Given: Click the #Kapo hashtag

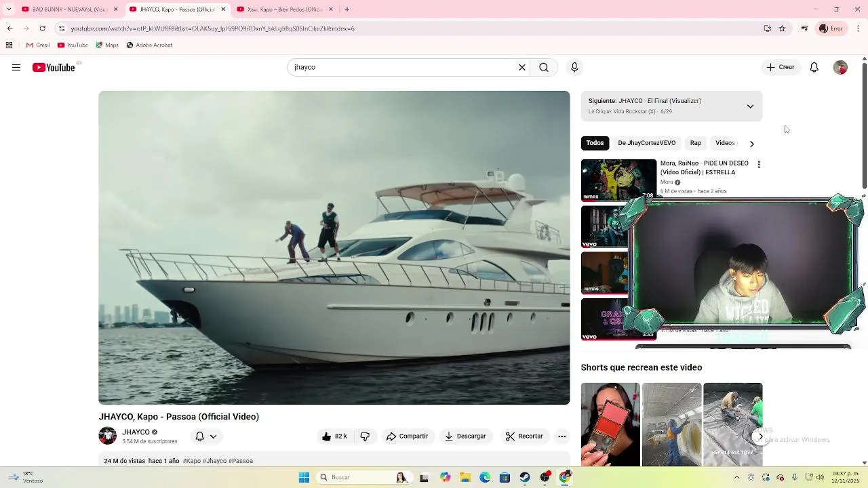Looking at the screenshot, I should click(191, 461).
